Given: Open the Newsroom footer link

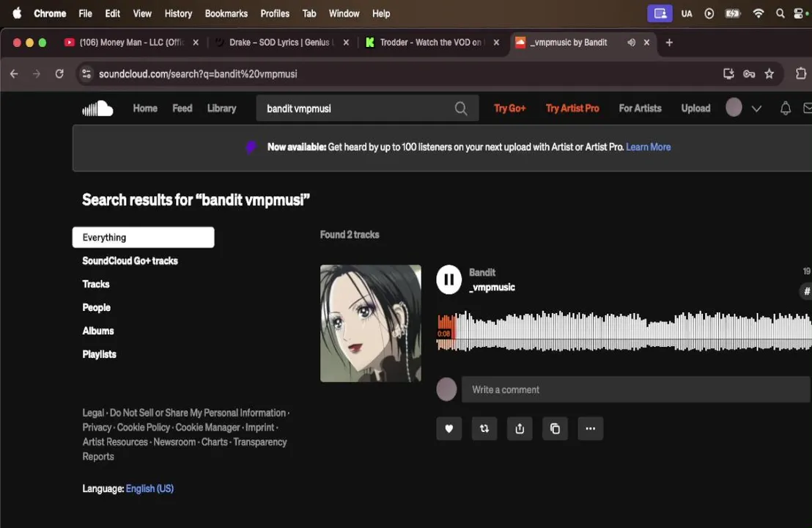Looking at the screenshot, I should point(174,442).
